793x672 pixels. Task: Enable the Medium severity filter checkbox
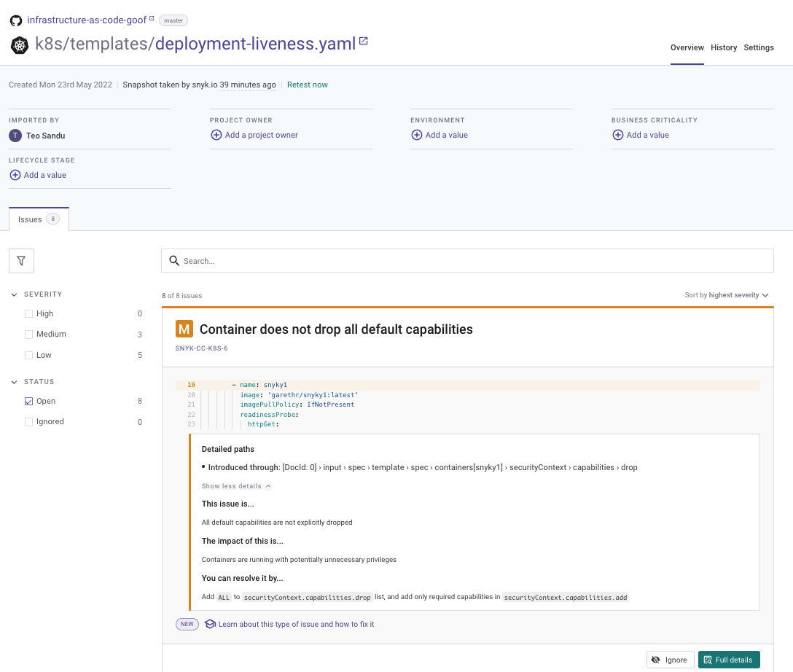29,334
